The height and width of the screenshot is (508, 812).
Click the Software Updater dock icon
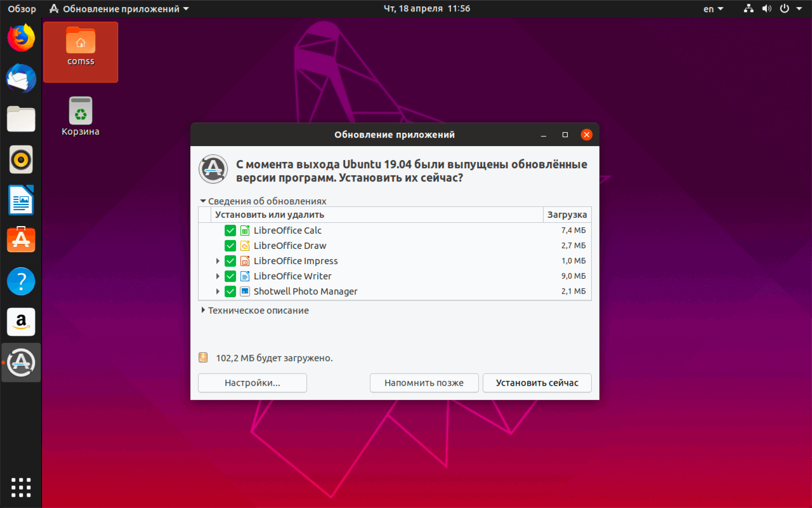click(21, 363)
